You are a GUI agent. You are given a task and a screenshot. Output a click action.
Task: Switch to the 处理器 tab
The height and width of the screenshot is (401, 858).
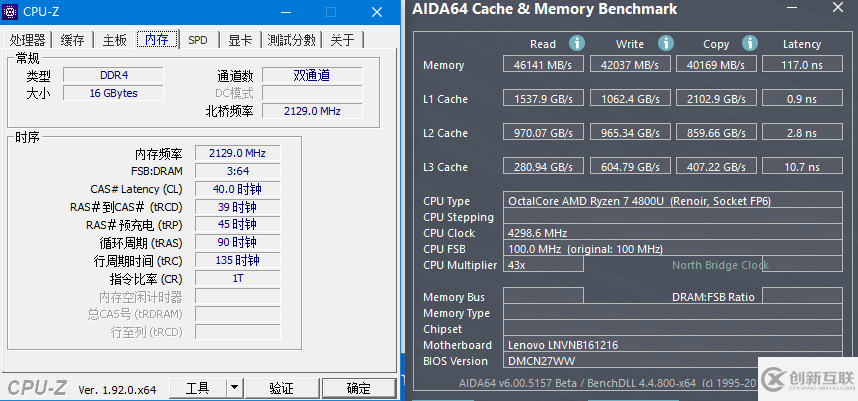28,40
